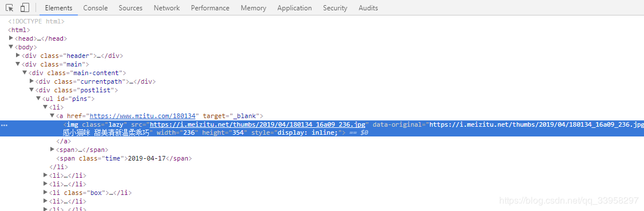This screenshot has width=644, height=211.
Task: Expand the li class box node
Action: 45,192
